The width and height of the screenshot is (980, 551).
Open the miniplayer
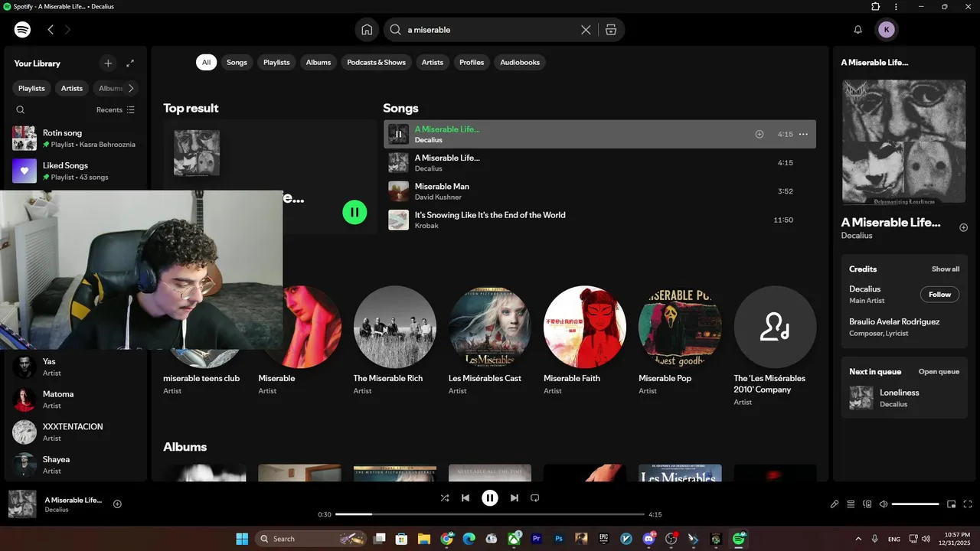pyautogui.click(x=952, y=504)
